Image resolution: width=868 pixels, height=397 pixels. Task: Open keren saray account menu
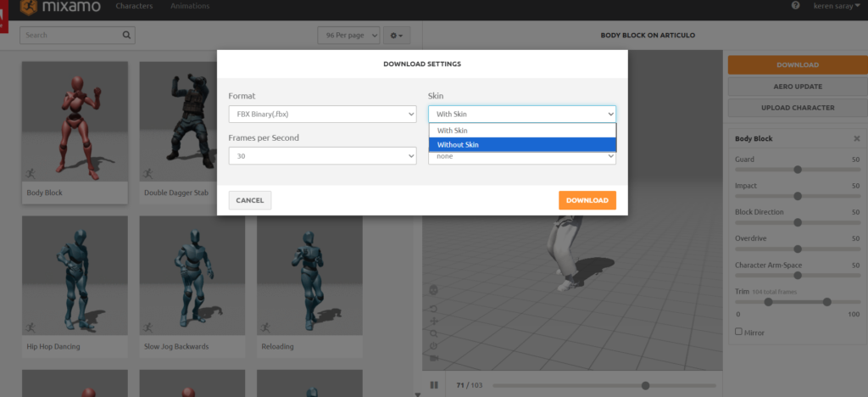(837, 6)
